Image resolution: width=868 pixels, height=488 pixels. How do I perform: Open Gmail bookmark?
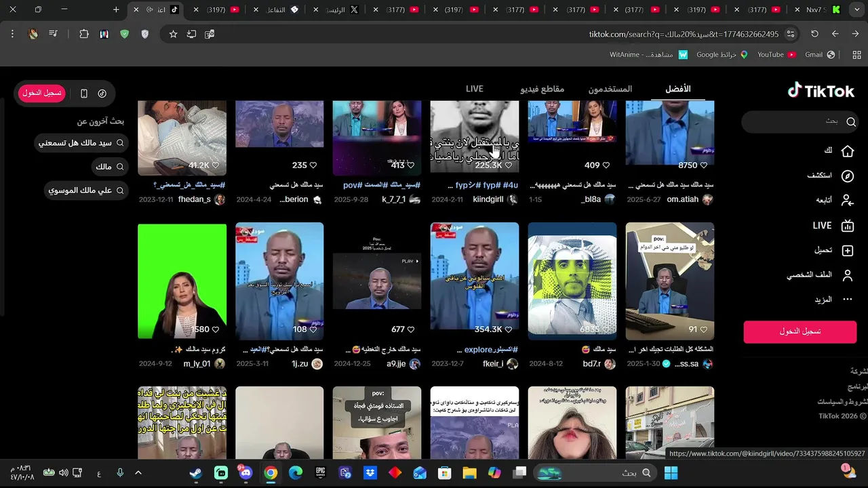coord(820,54)
